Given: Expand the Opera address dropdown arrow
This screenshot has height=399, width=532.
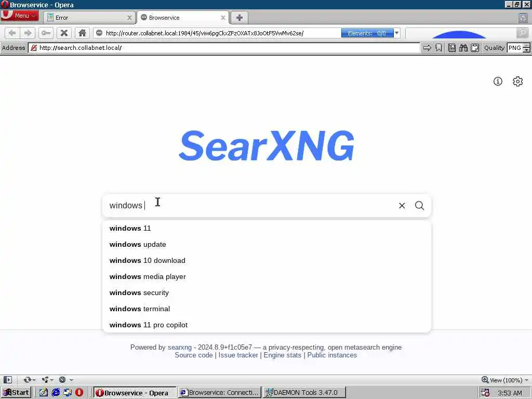Looking at the screenshot, I should coord(396,33).
